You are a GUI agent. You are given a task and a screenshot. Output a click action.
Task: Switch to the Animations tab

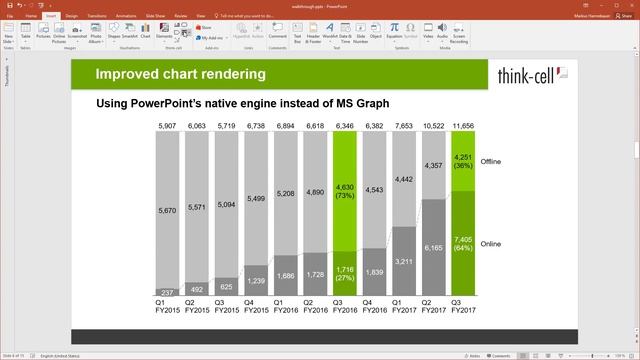pos(126,16)
